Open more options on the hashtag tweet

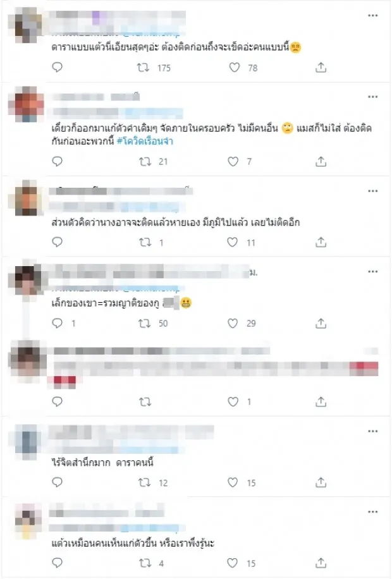coord(373,97)
